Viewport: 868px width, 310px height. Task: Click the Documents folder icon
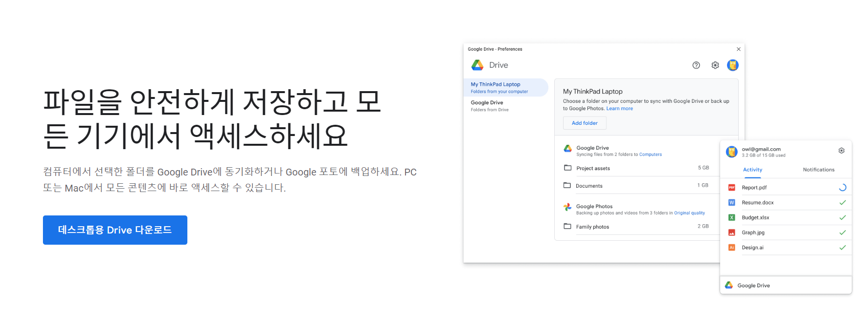(x=567, y=185)
